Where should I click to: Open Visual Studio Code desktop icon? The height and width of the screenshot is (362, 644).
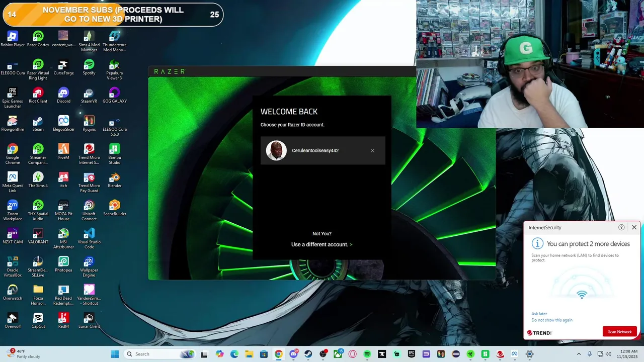point(89,238)
